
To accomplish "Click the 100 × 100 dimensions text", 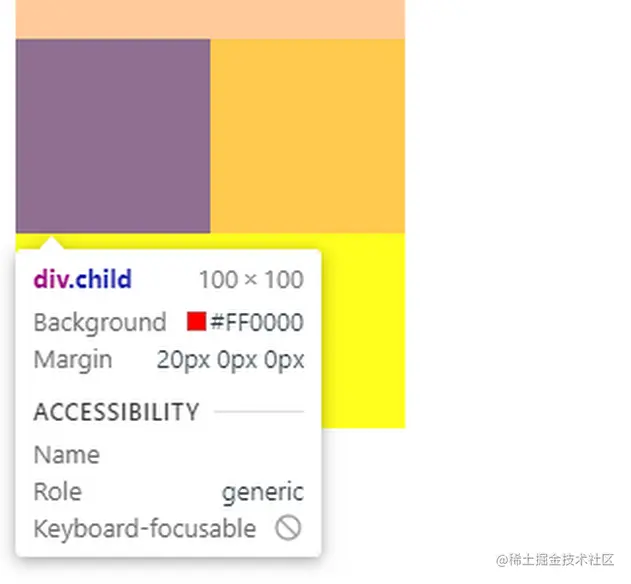I will [251, 279].
